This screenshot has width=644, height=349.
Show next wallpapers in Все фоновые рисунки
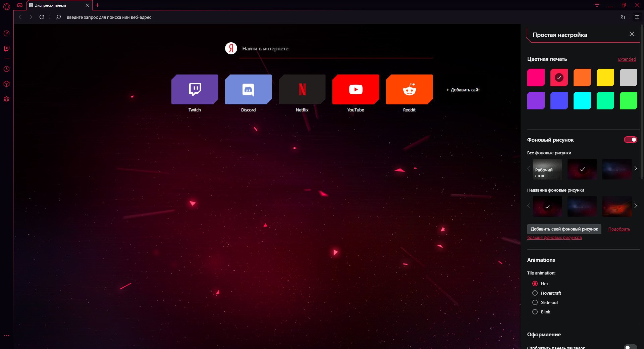tap(635, 168)
